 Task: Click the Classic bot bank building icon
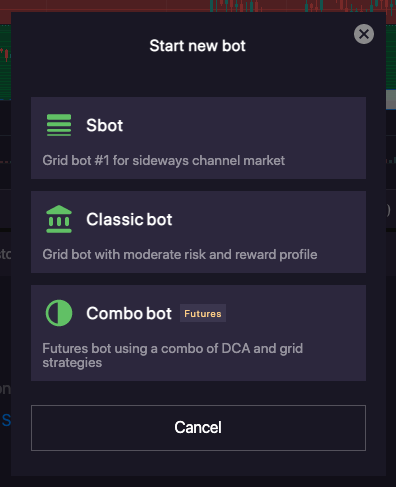59,219
